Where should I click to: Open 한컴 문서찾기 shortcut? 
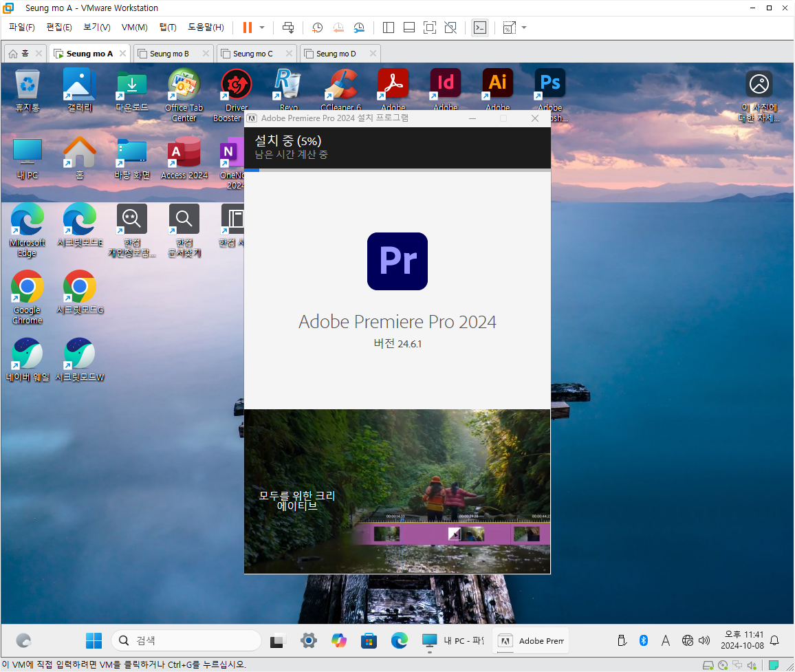click(184, 230)
